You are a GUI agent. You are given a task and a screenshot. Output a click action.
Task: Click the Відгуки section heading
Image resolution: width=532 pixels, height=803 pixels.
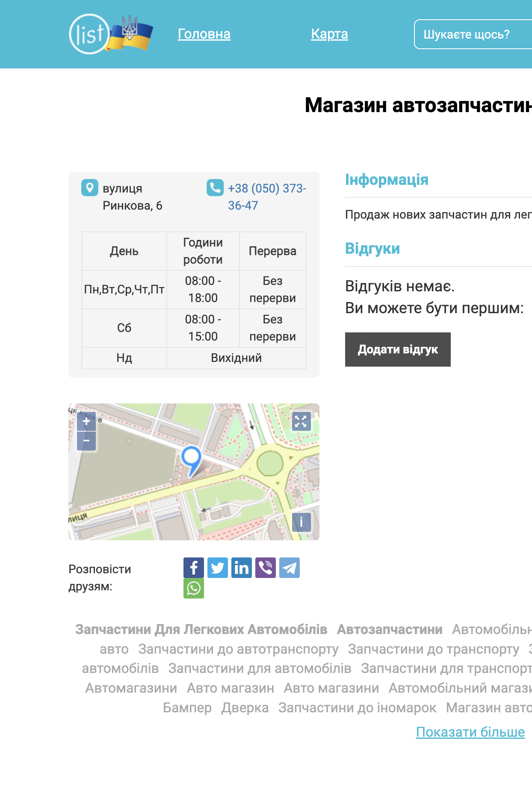(372, 249)
